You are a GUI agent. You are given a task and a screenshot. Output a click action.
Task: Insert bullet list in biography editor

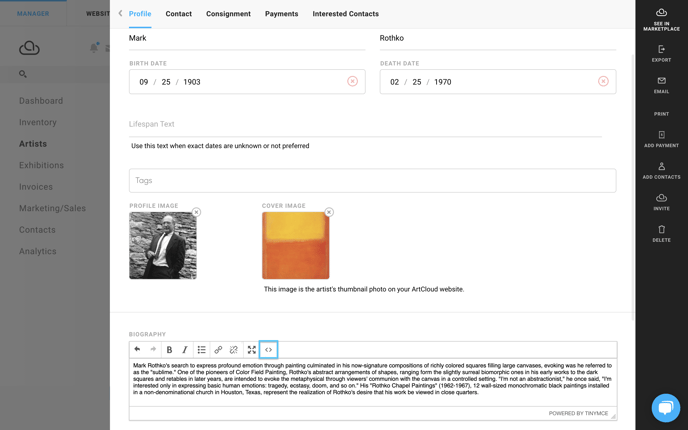201,350
